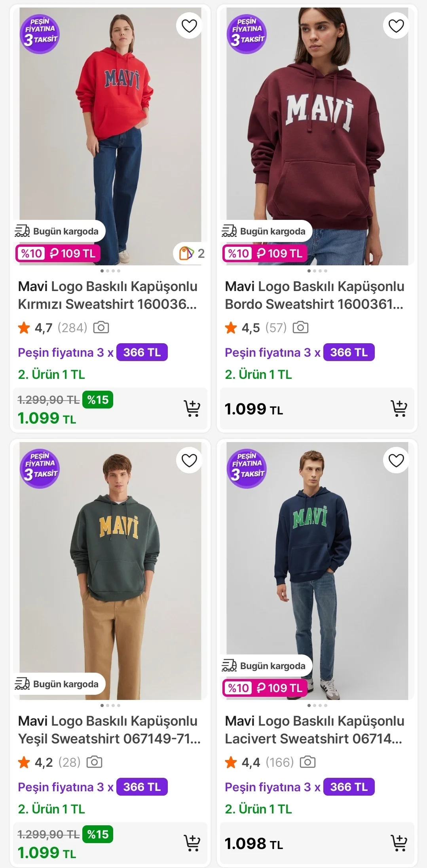Select image pagination dots under red sweatshirt
Viewport: 427px width, 868px height.
(x=110, y=271)
